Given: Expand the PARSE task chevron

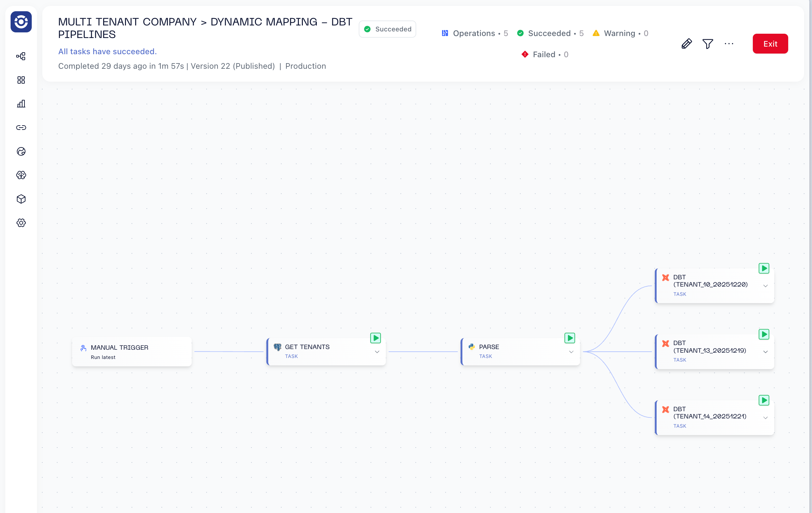Looking at the screenshot, I should (571, 352).
